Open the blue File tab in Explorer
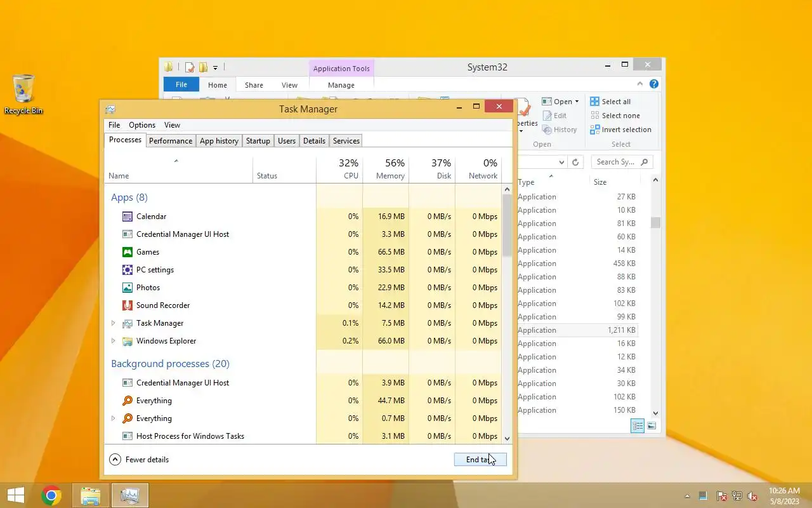Viewport: 812px width, 508px height. coord(181,84)
